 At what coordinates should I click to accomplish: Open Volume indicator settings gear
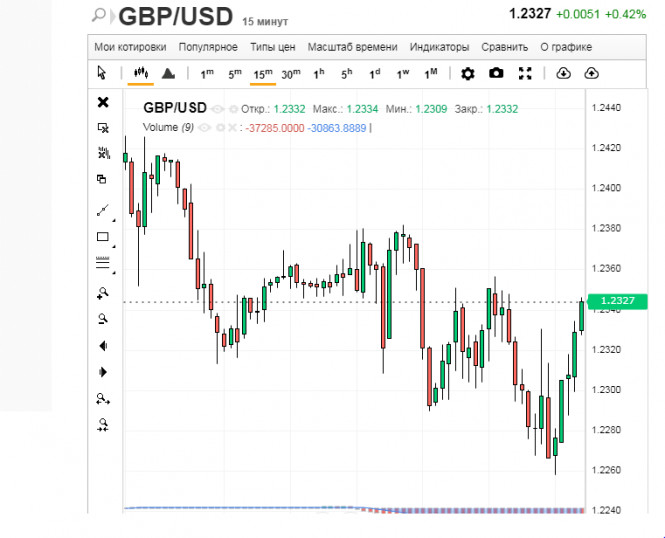(220, 128)
